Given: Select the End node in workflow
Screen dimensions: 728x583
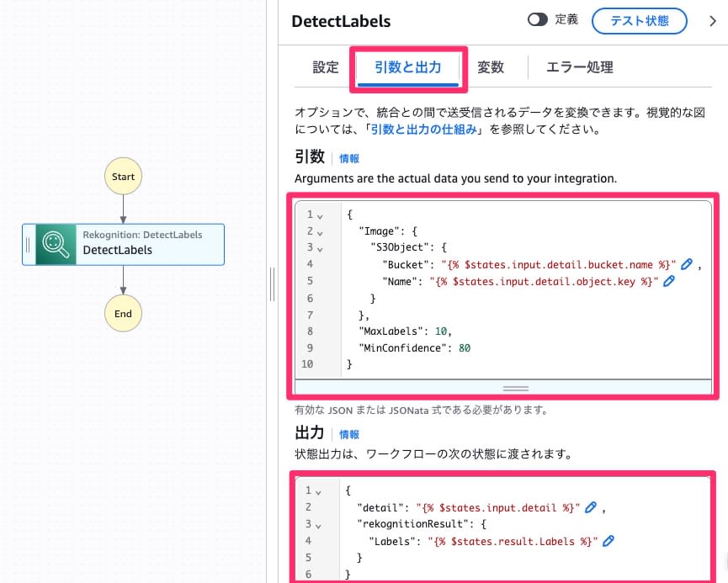Looking at the screenshot, I should click(123, 313).
